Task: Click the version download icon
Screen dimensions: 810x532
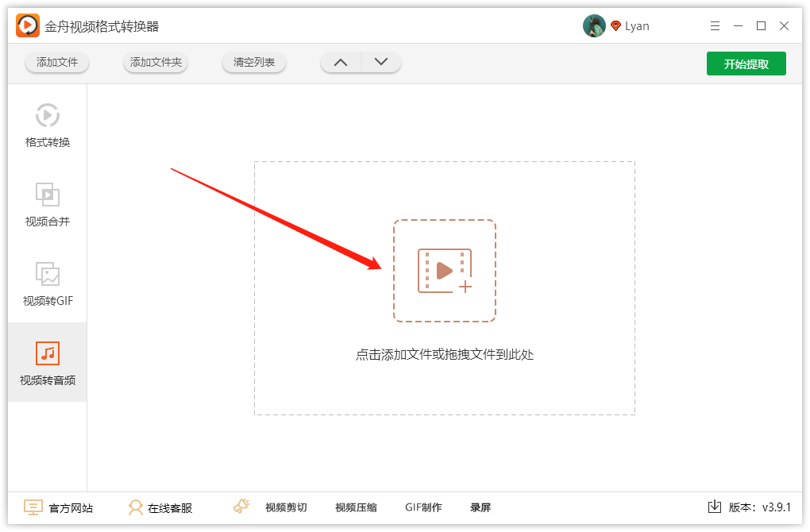Action: click(715, 506)
